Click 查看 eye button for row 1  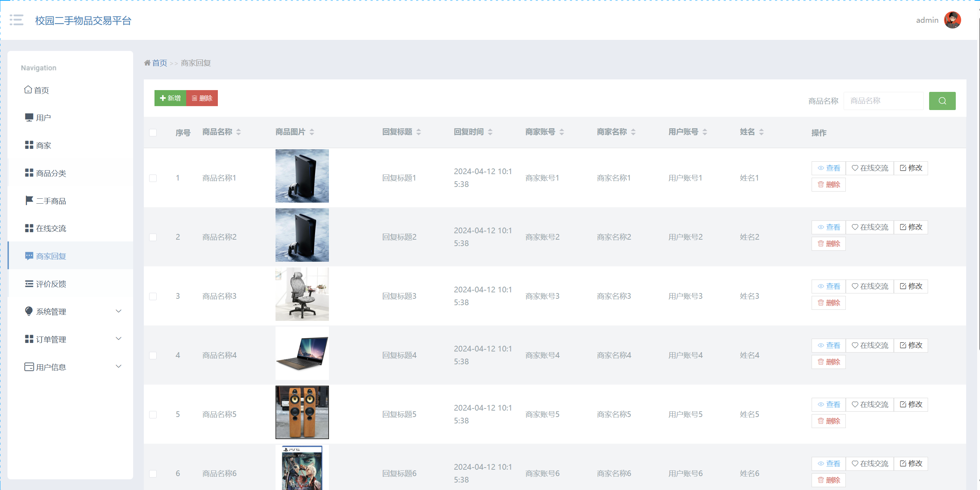pos(829,168)
